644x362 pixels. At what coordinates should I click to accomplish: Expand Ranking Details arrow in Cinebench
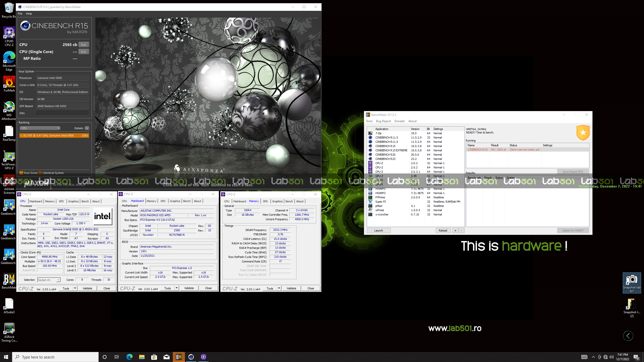coord(87,128)
